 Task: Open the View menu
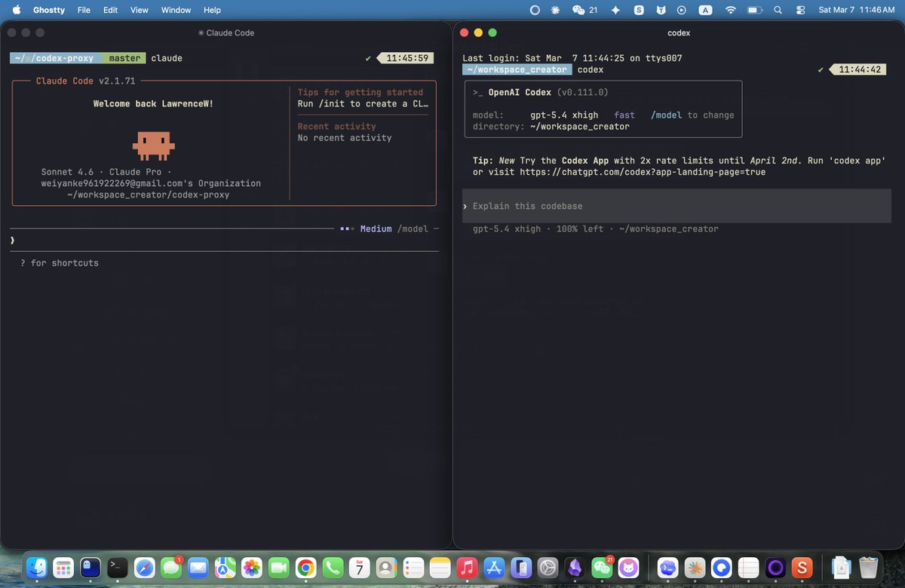pyautogui.click(x=139, y=10)
